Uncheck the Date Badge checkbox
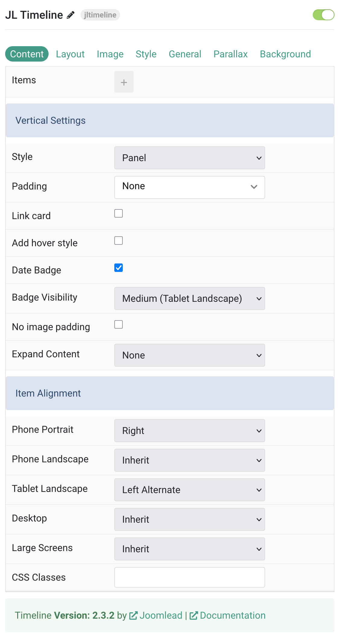The height and width of the screenshot is (644, 339). tap(119, 268)
